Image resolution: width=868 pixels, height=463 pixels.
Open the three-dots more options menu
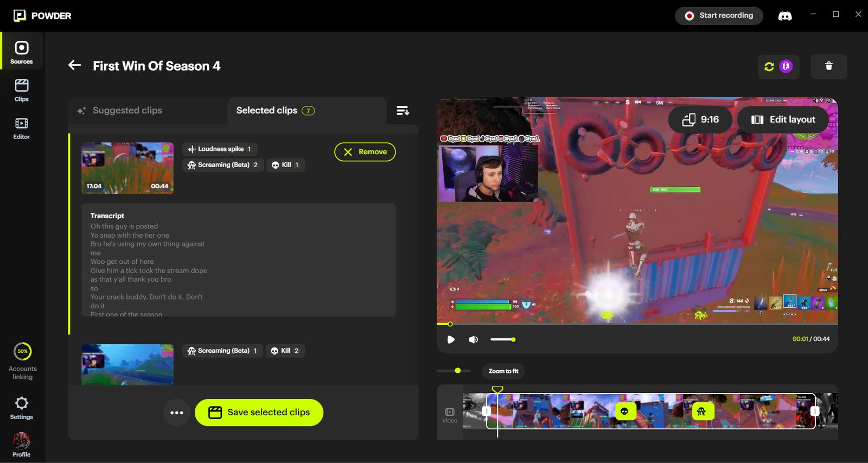tap(177, 413)
